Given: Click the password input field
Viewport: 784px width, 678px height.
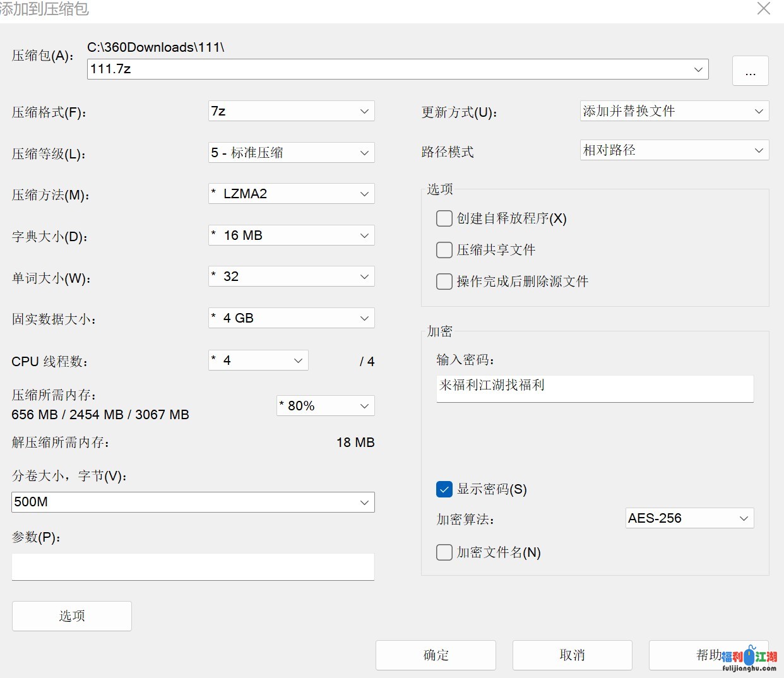Looking at the screenshot, I should tap(594, 388).
